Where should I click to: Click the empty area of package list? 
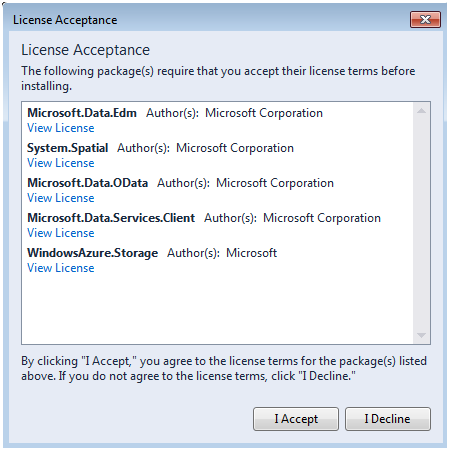217,308
